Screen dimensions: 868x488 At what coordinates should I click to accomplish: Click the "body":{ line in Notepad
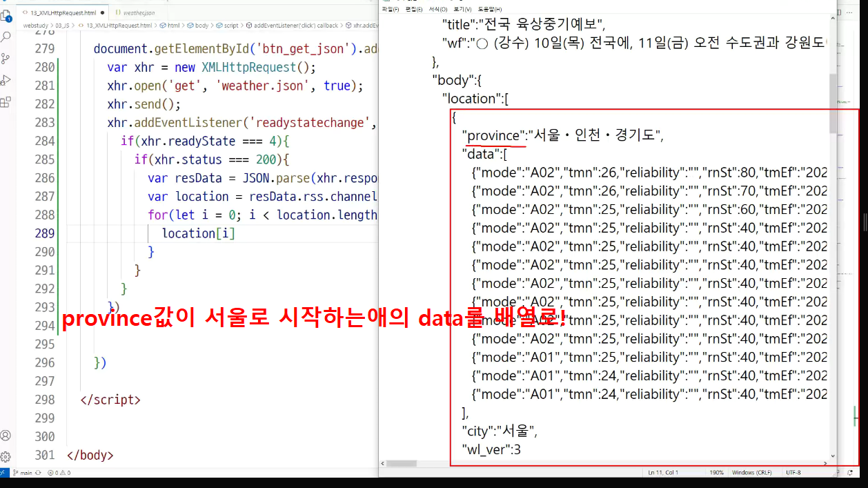tap(457, 80)
